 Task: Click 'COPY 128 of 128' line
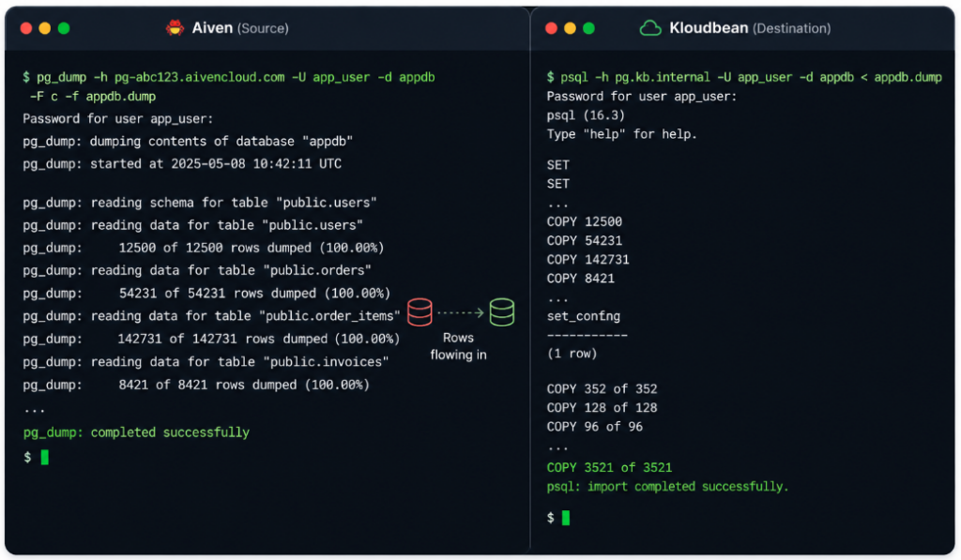[x=602, y=408]
